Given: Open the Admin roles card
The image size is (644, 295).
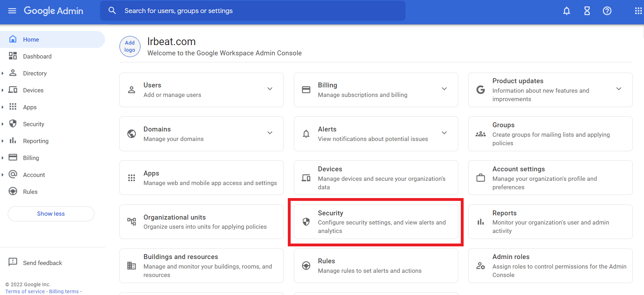Looking at the screenshot, I should pyautogui.click(x=550, y=266).
